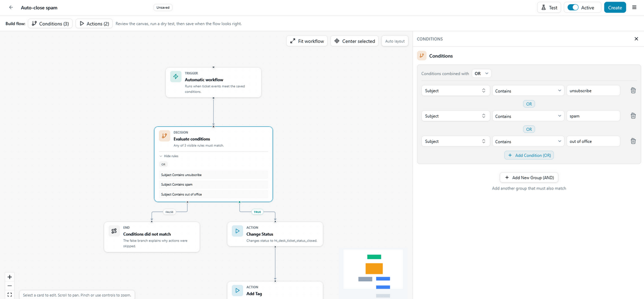Open the Conditions (3) build flow tab

click(50, 24)
